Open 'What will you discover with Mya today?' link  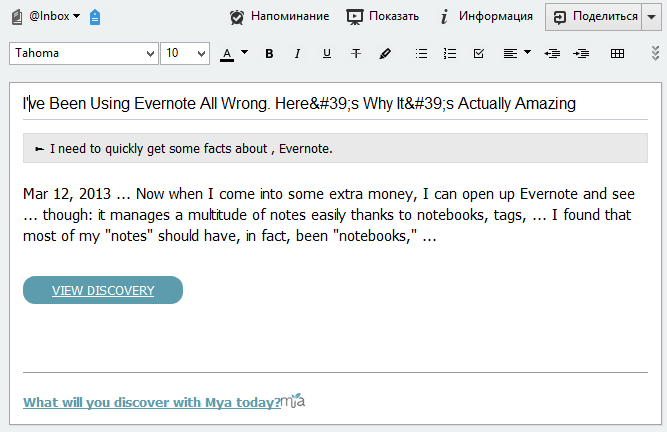(152, 402)
